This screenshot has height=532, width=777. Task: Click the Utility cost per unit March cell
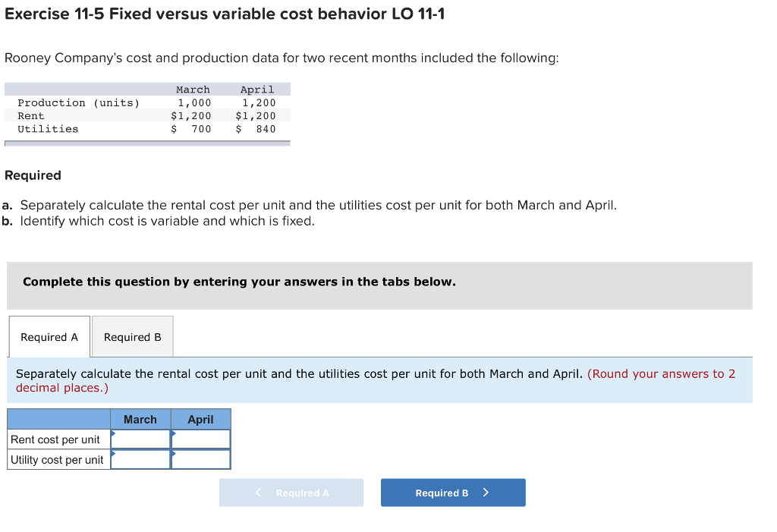coord(140,458)
